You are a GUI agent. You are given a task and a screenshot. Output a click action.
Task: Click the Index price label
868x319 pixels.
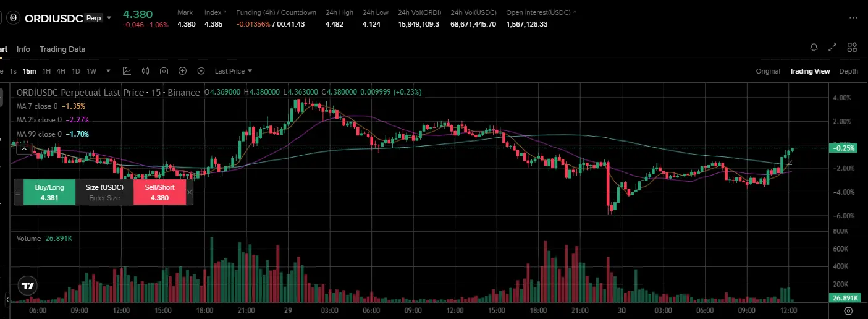(213, 12)
